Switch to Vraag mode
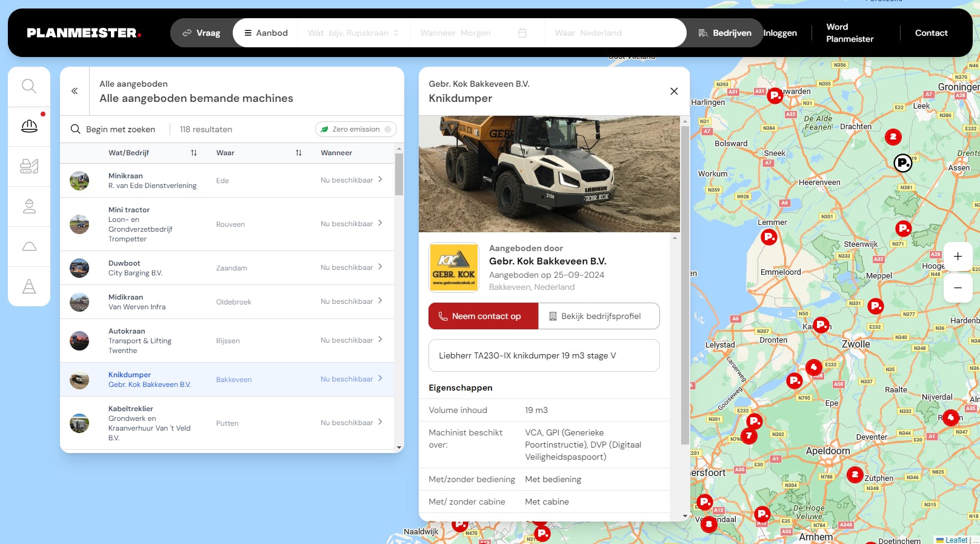The width and height of the screenshot is (980, 544). tap(202, 33)
